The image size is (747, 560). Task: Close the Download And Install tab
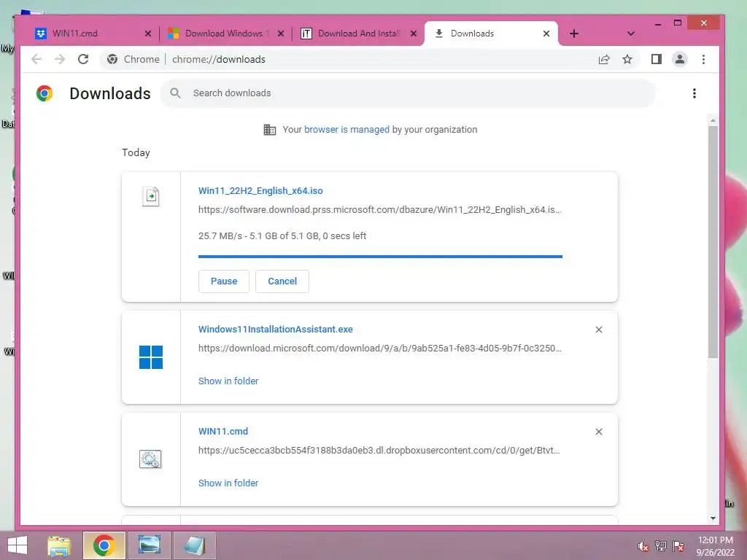[414, 34]
